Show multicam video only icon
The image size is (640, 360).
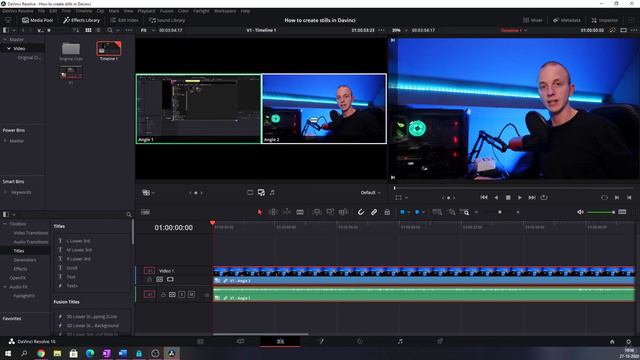coord(250,192)
